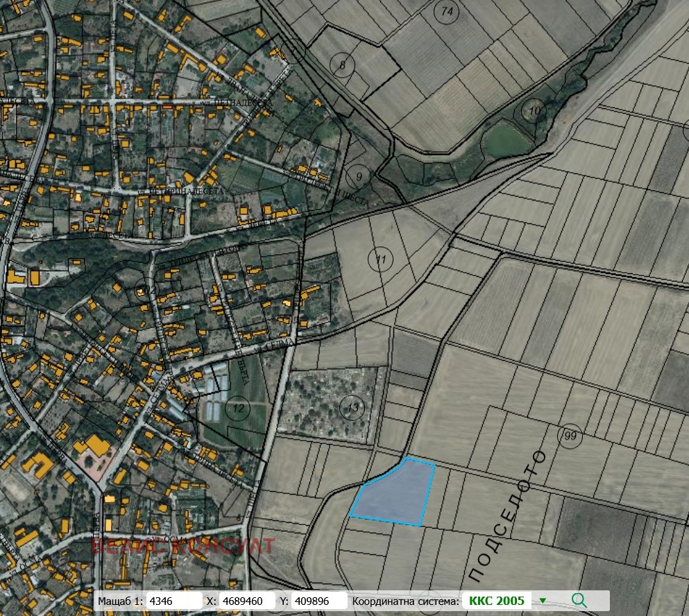Click the green dropdown arrow beside KKS 2005

pyautogui.click(x=543, y=601)
